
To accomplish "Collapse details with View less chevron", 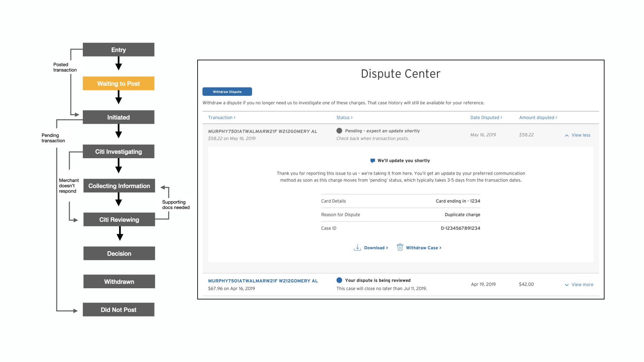I will (x=567, y=135).
